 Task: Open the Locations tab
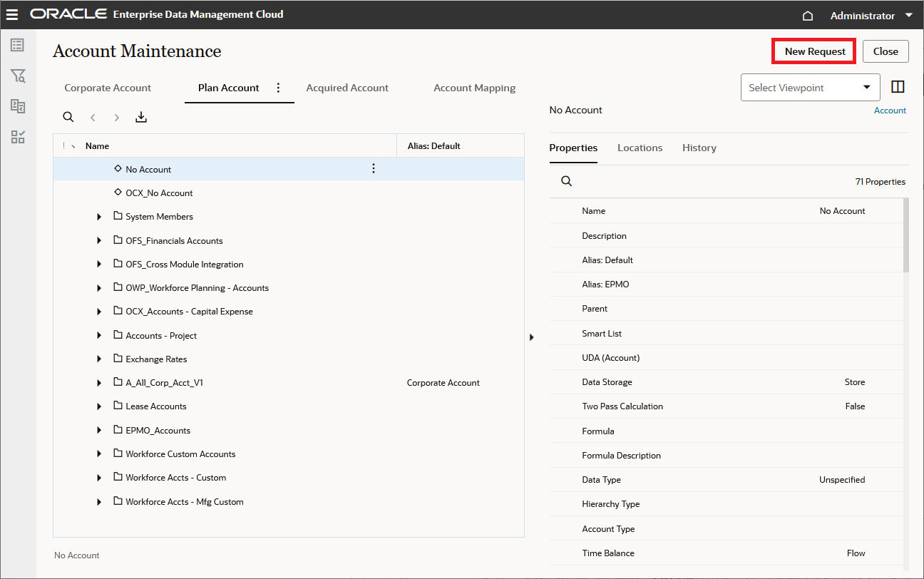click(x=640, y=148)
